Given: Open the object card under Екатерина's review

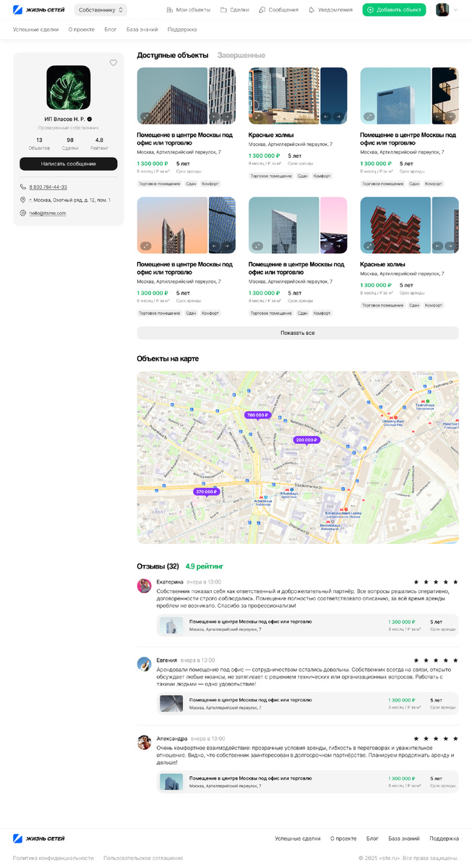Looking at the screenshot, I should 308,626.
